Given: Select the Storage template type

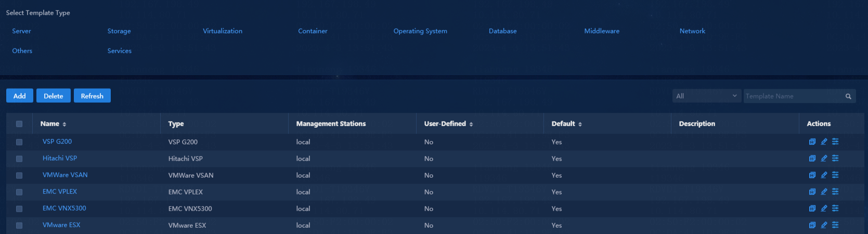Looking at the screenshot, I should point(119,31).
